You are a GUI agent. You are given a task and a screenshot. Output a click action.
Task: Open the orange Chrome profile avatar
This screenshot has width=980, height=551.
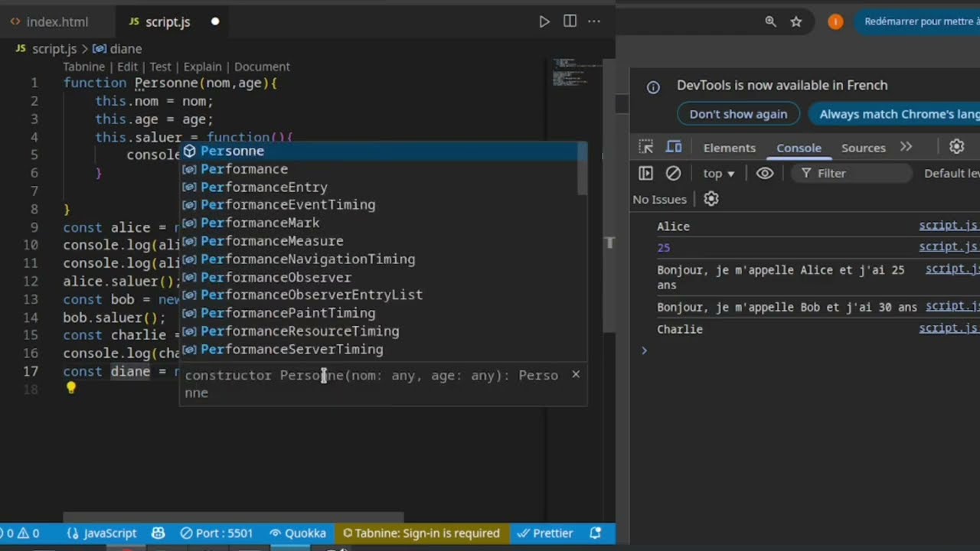[x=835, y=21]
